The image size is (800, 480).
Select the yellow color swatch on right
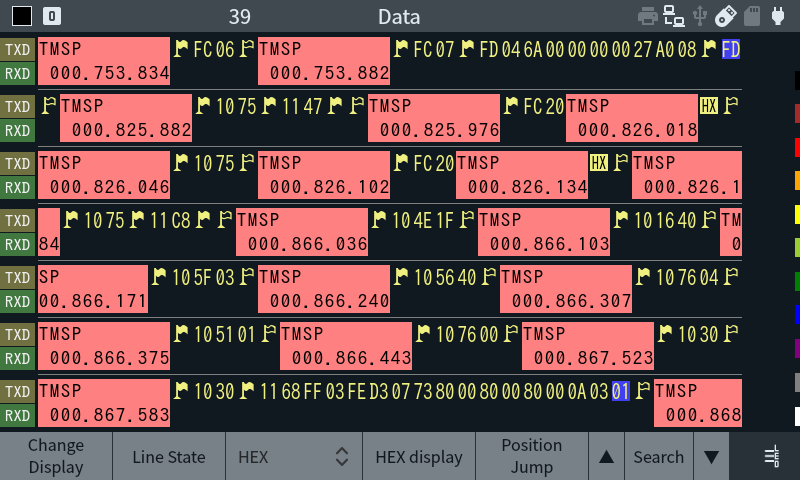point(797,214)
